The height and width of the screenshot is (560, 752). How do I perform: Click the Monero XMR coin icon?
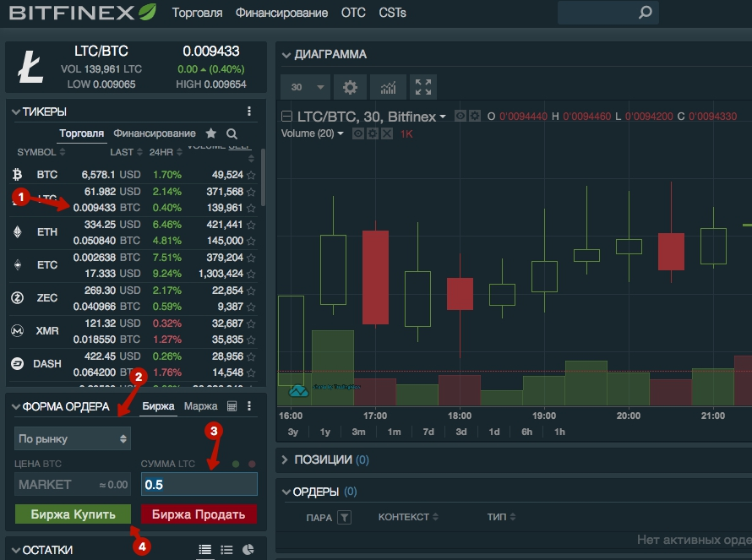[17, 330]
